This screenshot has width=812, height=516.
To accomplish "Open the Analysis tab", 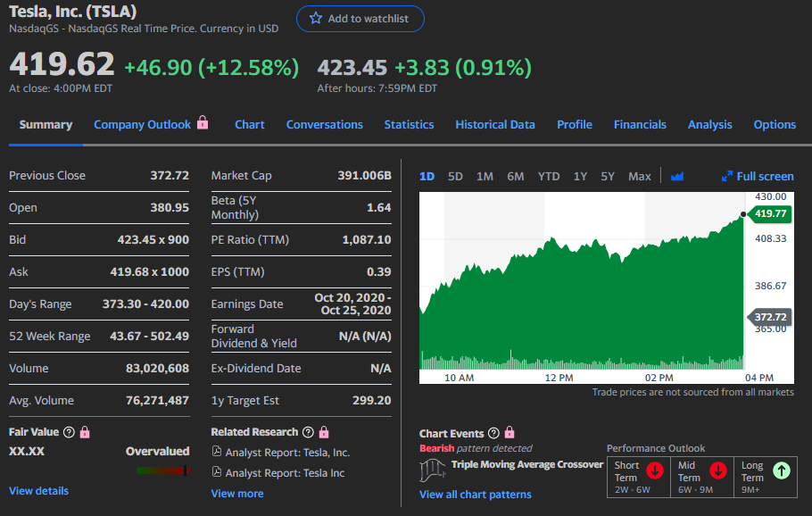I will [710, 125].
